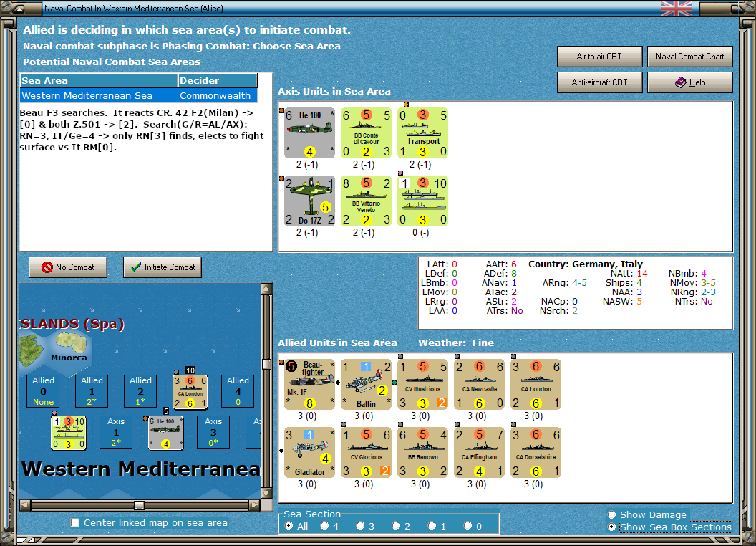
Task: Click the mini map scroll right arrow
Action: [x=255, y=505]
